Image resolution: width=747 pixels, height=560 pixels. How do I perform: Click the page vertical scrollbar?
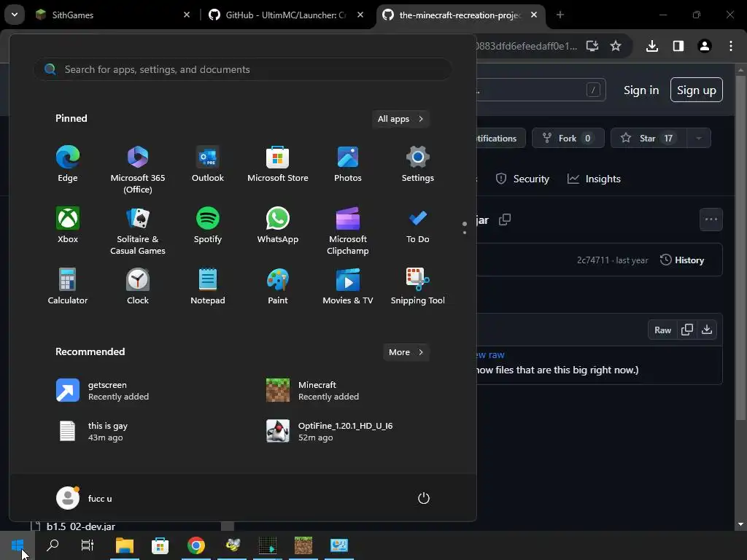tap(740, 248)
